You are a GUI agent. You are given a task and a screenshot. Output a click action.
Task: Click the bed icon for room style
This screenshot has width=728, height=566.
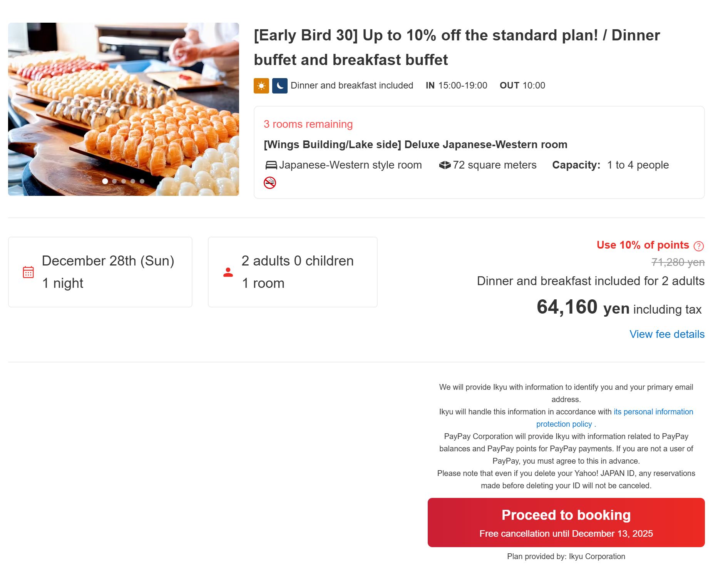(271, 165)
